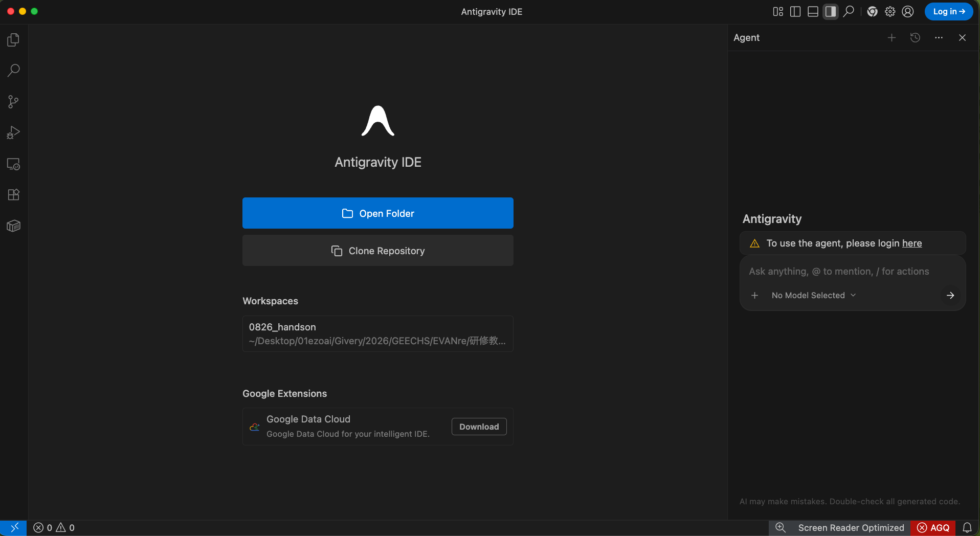Screen dimensions: 980x536
Task: Toggle the bottom panel visibility
Action: 813,11
